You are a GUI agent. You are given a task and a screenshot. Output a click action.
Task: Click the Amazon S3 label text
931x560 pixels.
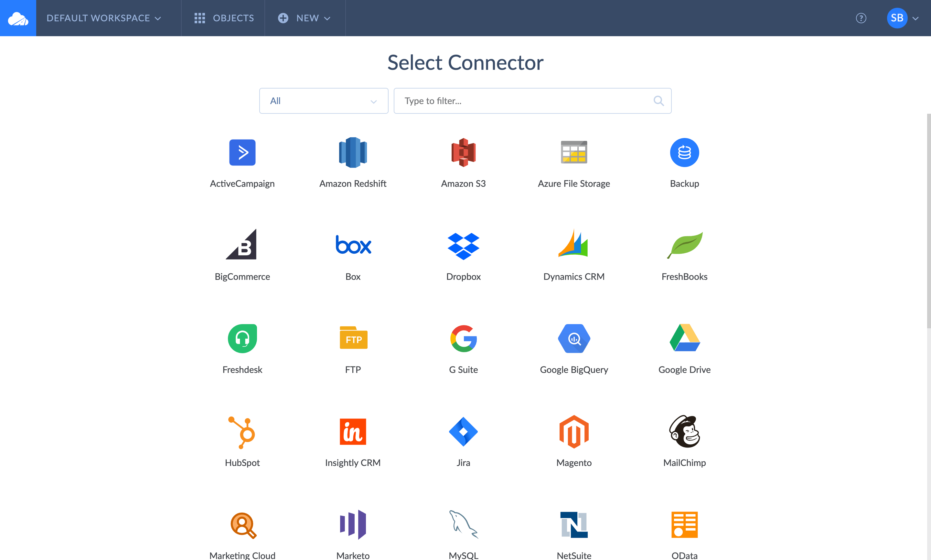464,184
